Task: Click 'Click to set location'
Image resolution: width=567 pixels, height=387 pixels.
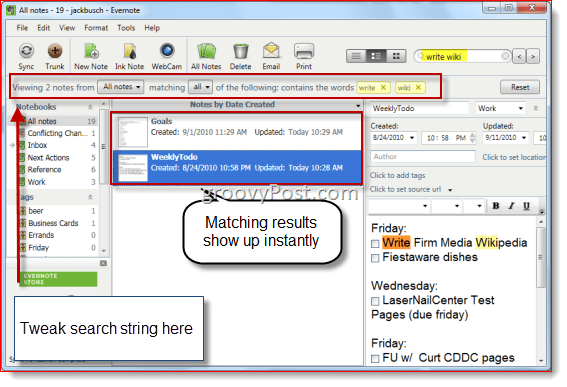Action: pyautogui.click(x=514, y=157)
